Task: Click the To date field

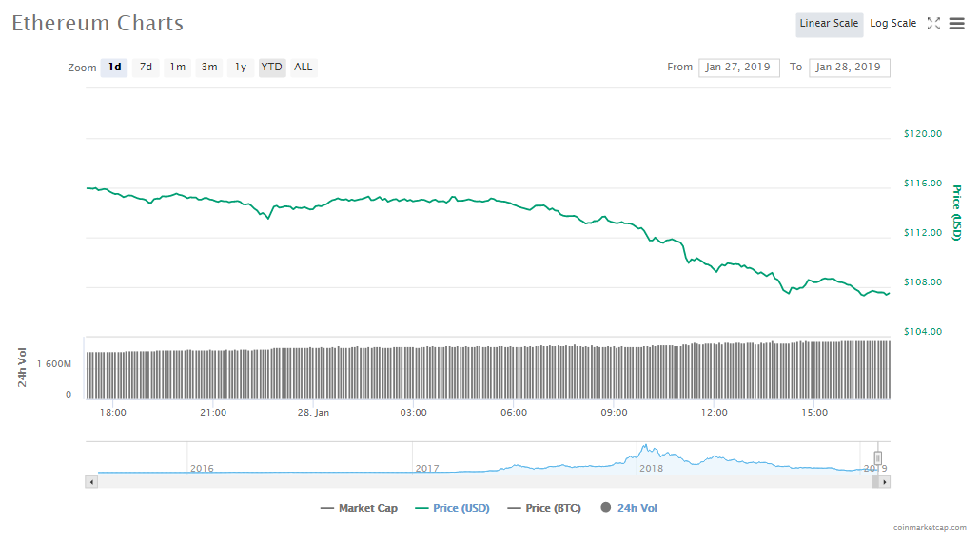Action: click(x=849, y=68)
